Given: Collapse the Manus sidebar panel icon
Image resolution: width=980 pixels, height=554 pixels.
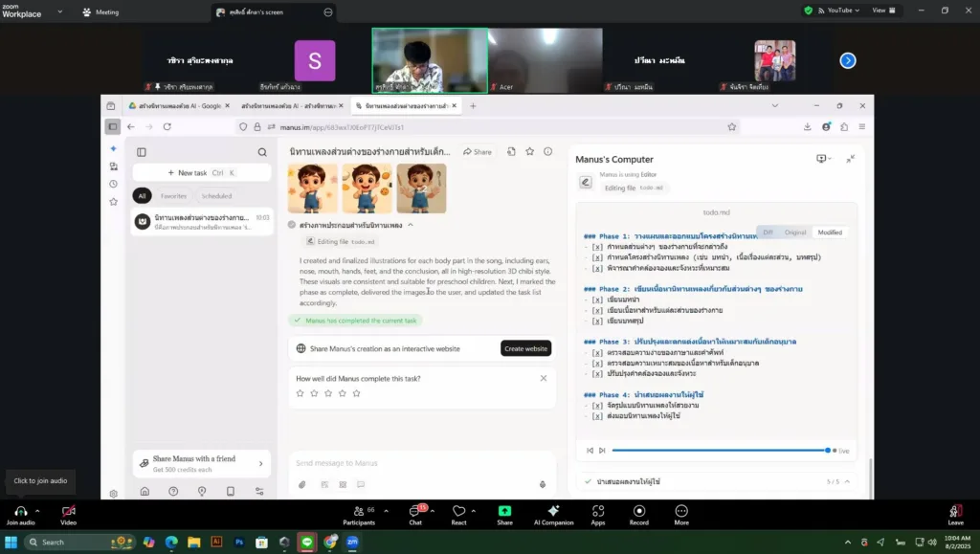Looking at the screenshot, I should tap(142, 152).
